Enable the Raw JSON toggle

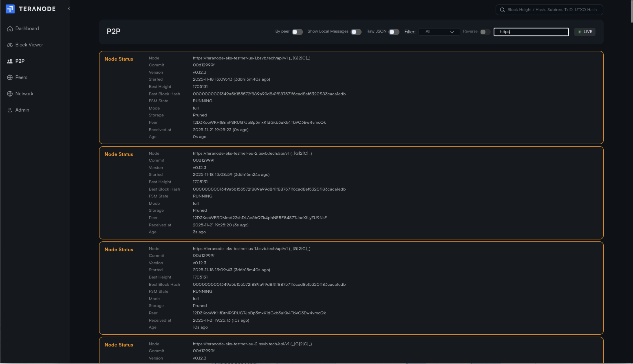click(x=394, y=32)
